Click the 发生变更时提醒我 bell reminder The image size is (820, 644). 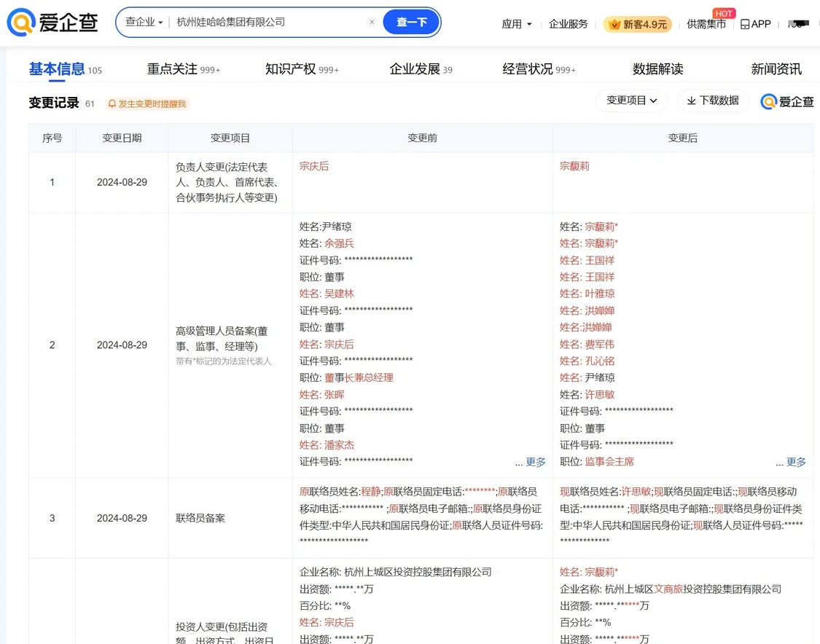click(147, 104)
